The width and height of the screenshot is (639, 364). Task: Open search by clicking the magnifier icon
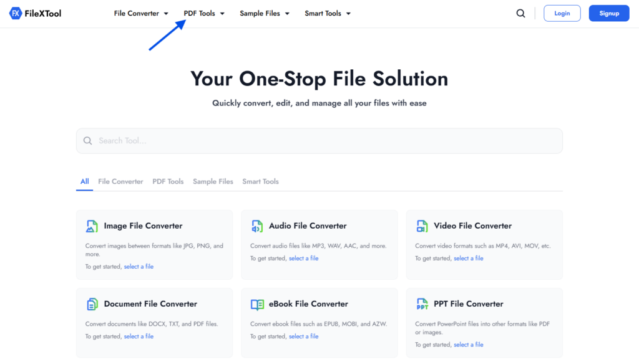pyautogui.click(x=520, y=12)
